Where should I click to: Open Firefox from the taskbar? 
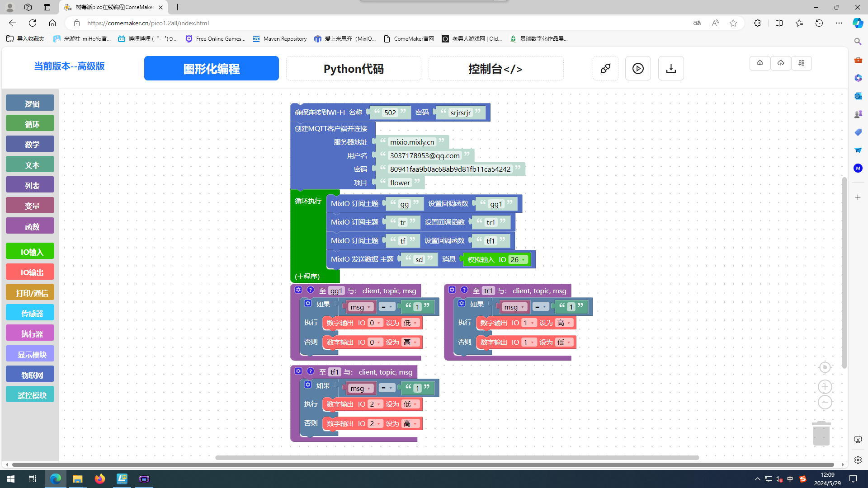[x=100, y=479]
